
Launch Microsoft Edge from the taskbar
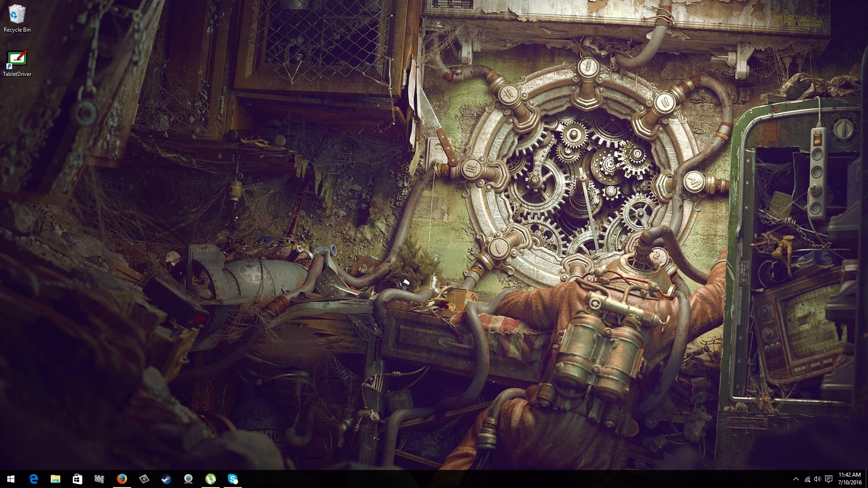point(33,479)
